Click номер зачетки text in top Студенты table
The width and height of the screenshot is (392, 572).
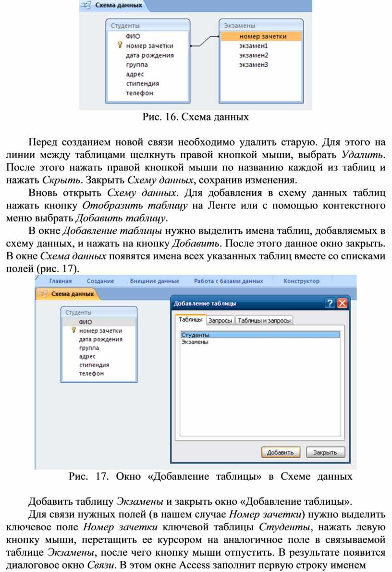click(x=150, y=46)
